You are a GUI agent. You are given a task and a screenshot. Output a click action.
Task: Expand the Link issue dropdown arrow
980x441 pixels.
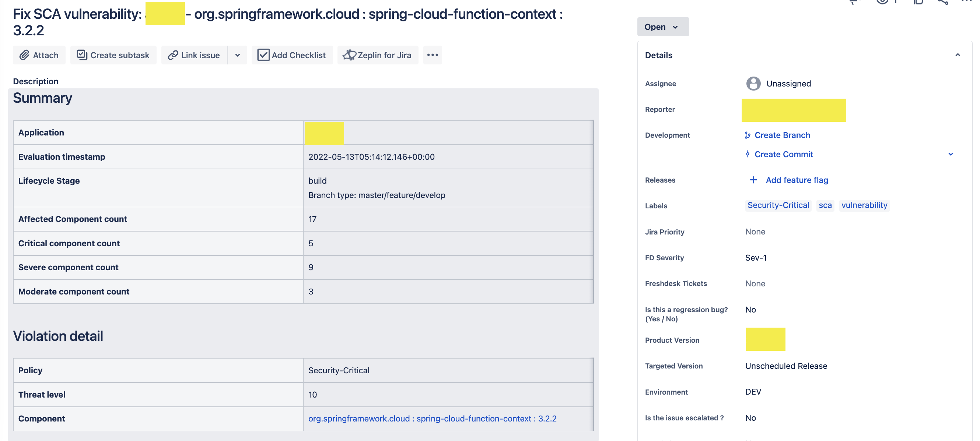coord(237,55)
